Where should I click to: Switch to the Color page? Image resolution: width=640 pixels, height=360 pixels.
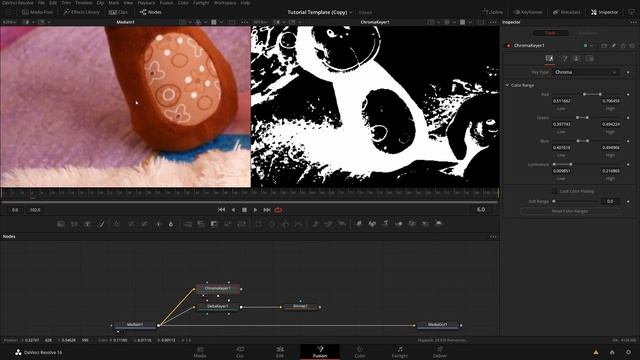click(x=360, y=352)
